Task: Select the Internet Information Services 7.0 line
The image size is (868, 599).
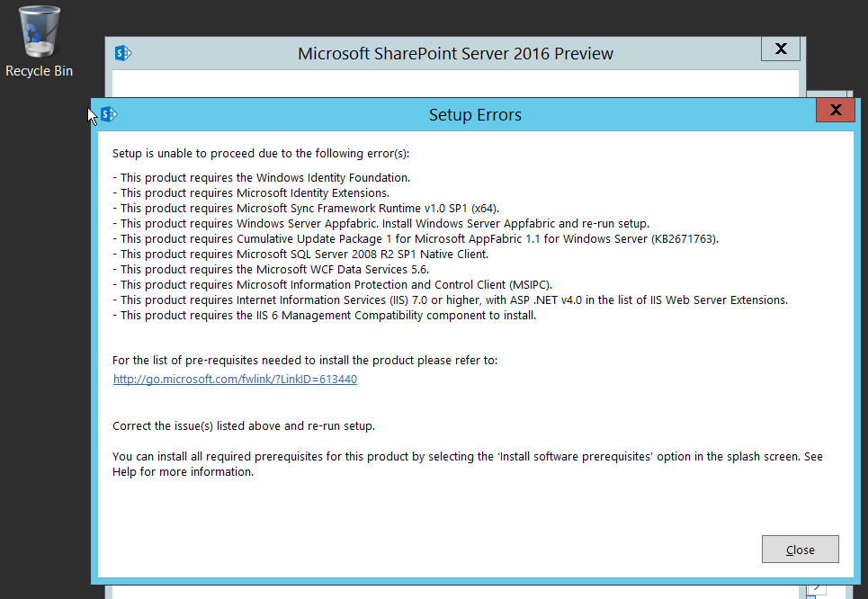Action: click(450, 300)
